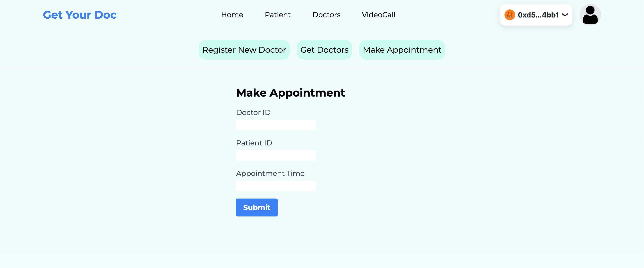The image size is (644, 268).
Task: Click the Get Doctors button
Action: (x=324, y=49)
